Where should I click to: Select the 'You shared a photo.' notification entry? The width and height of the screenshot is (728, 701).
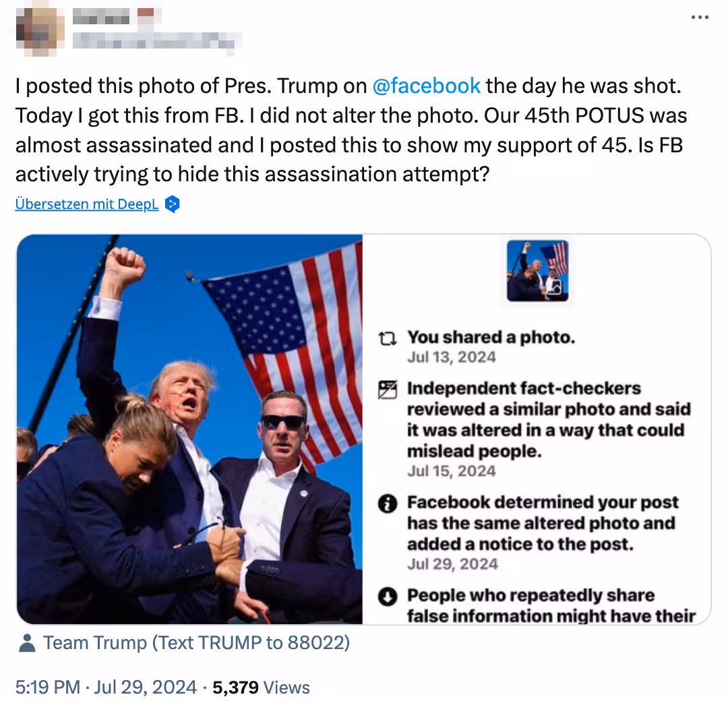click(x=491, y=338)
